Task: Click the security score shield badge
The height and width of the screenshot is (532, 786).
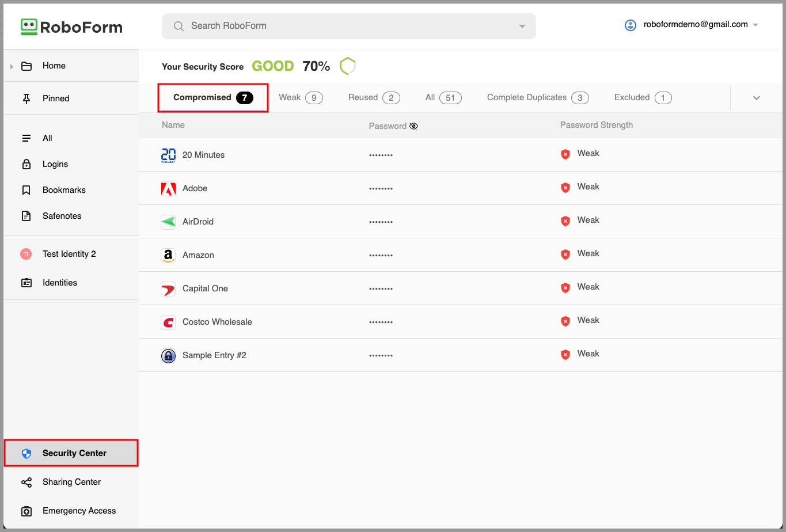Action: pos(348,66)
